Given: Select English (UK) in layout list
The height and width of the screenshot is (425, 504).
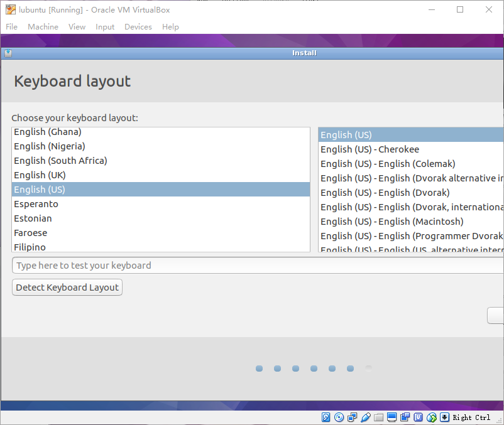Looking at the screenshot, I should click(x=40, y=175).
